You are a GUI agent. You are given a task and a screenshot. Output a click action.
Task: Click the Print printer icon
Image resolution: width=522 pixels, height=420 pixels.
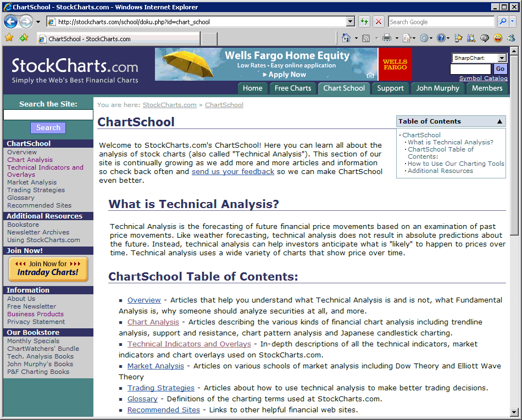tap(387, 38)
